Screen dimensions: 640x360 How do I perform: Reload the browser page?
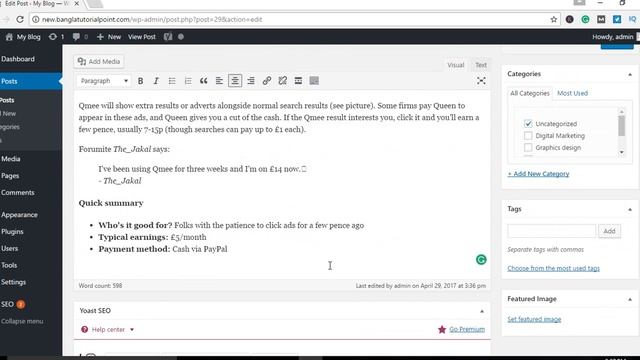(20, 19)
